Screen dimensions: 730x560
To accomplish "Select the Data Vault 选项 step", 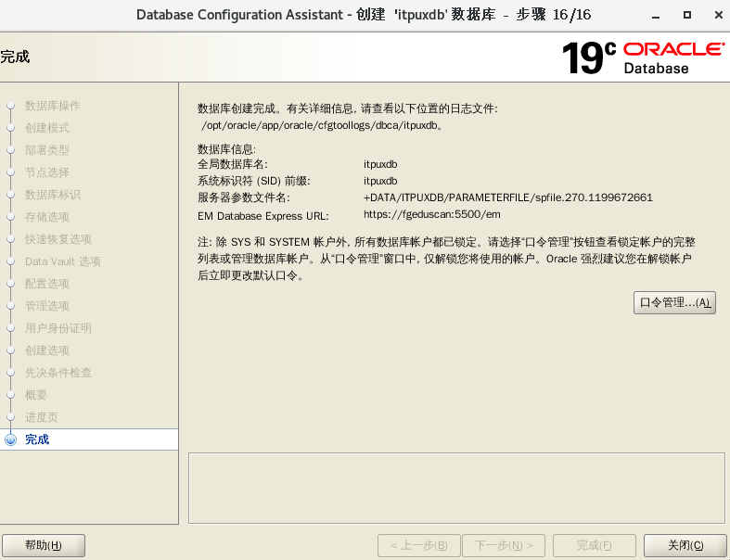I will coord(63,261).
